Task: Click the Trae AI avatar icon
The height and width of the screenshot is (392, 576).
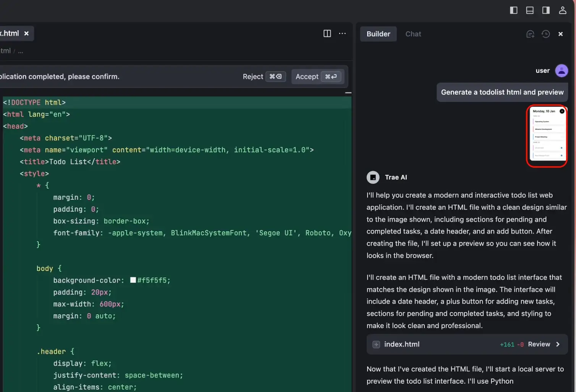Action: 373,177
